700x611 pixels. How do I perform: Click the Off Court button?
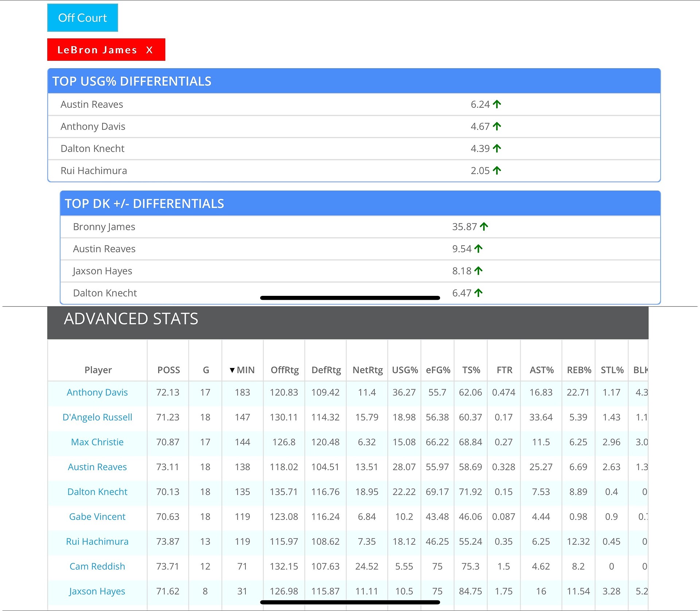[82, 18]
